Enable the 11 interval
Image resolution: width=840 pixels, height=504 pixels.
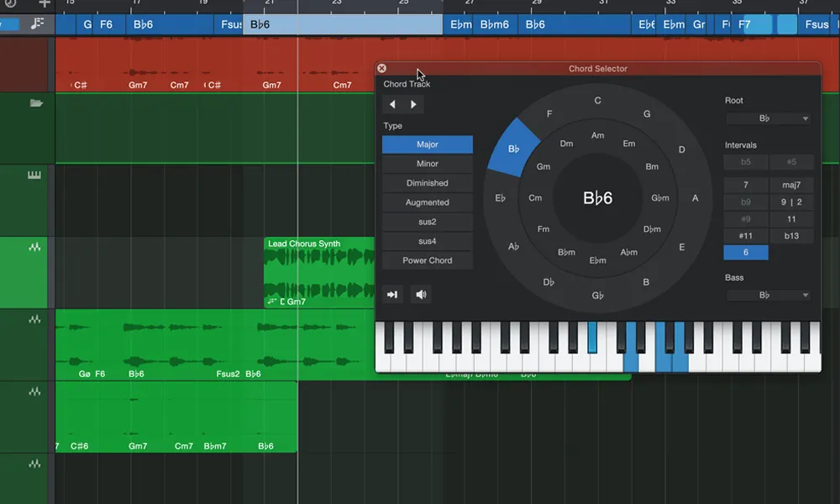pos(791,218)
